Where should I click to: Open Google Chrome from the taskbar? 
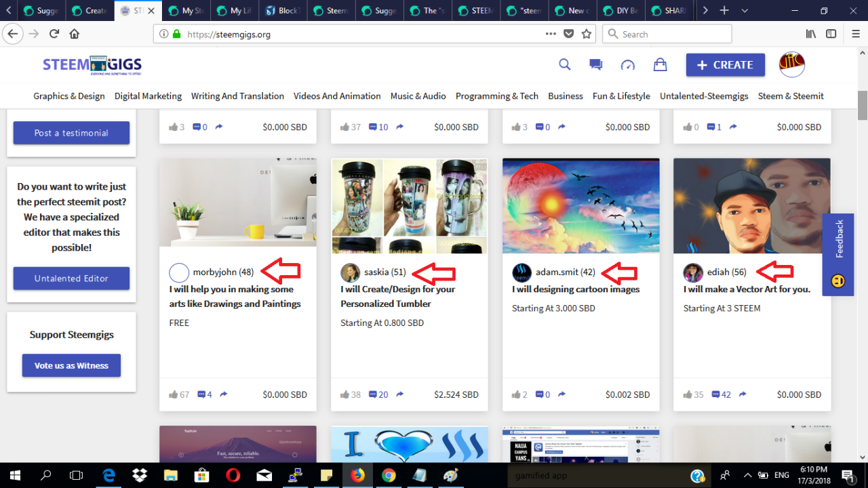click(x=388, y=475)
